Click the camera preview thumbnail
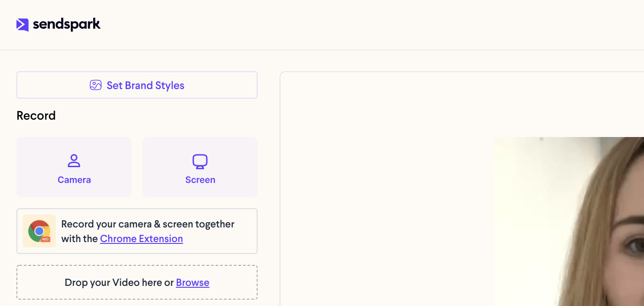 point(569,222)
